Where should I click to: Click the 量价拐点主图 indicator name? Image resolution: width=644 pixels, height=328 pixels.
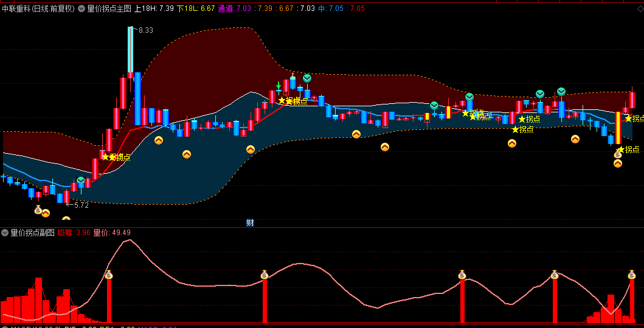coord(109,9)
